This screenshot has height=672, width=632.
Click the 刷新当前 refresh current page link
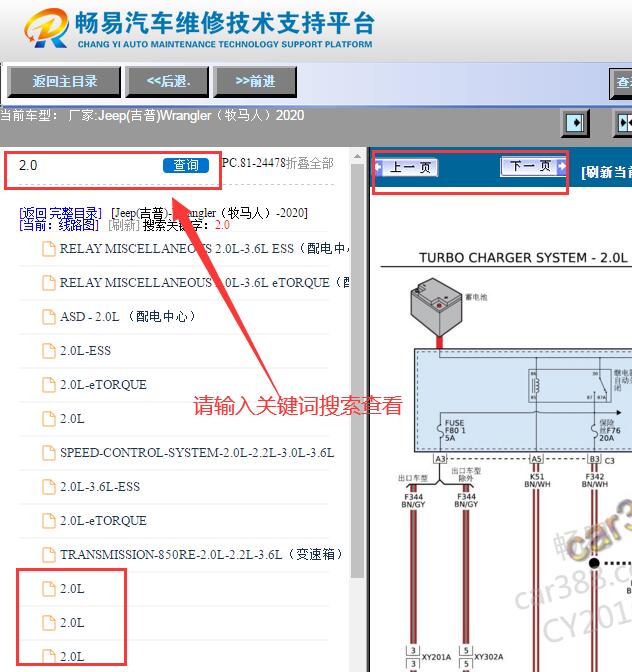tap(607, 172)
